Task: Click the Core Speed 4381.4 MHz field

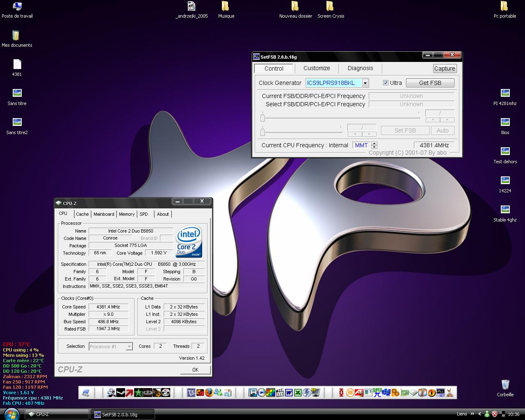Action: pyautogui.click(x=108, y=307)
